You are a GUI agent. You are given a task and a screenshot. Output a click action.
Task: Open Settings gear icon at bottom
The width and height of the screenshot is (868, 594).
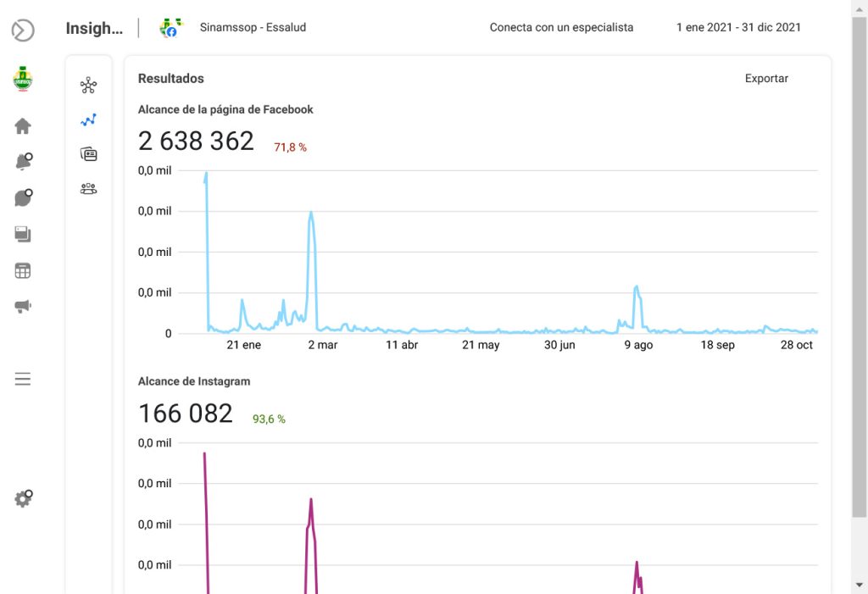point(23,499)
